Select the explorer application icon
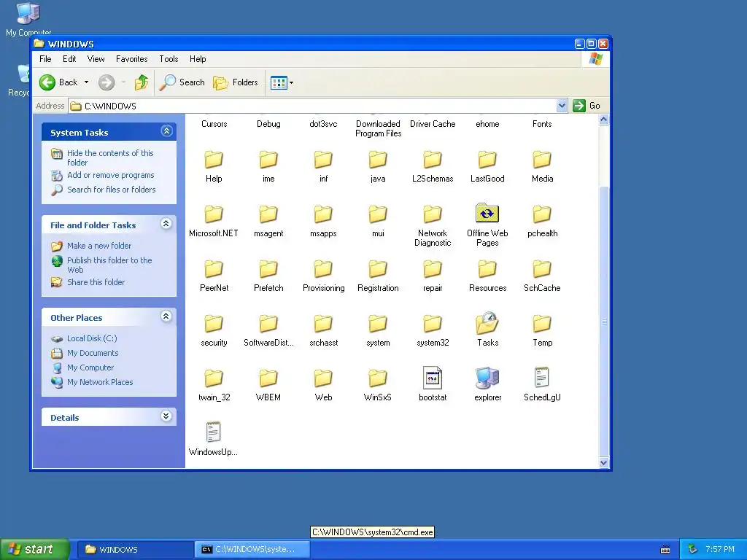The height and width of the screenshot is (560, 747). (x=487, y=378)
